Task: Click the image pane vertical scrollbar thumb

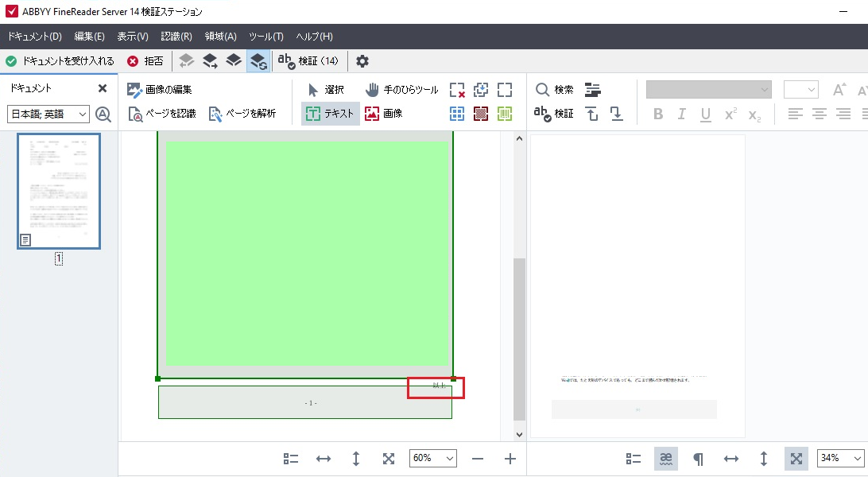Action: pos(519,339)
